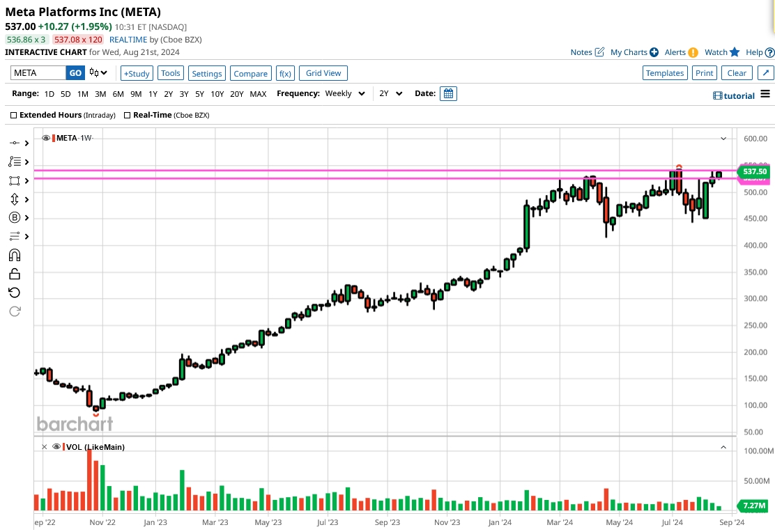This screenshot has height=532, width=775.
Task: Switch to Grid View
Action: pyautogui.click(x=323, y=73)
